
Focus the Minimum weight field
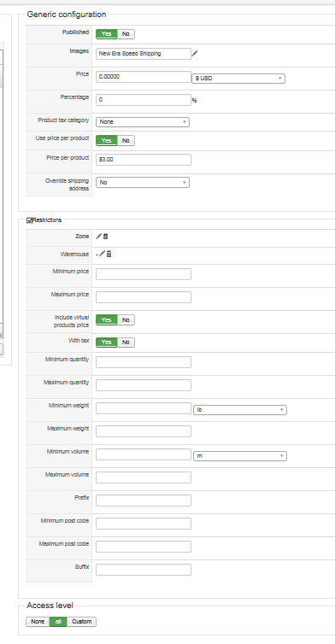tap(144, 408)
